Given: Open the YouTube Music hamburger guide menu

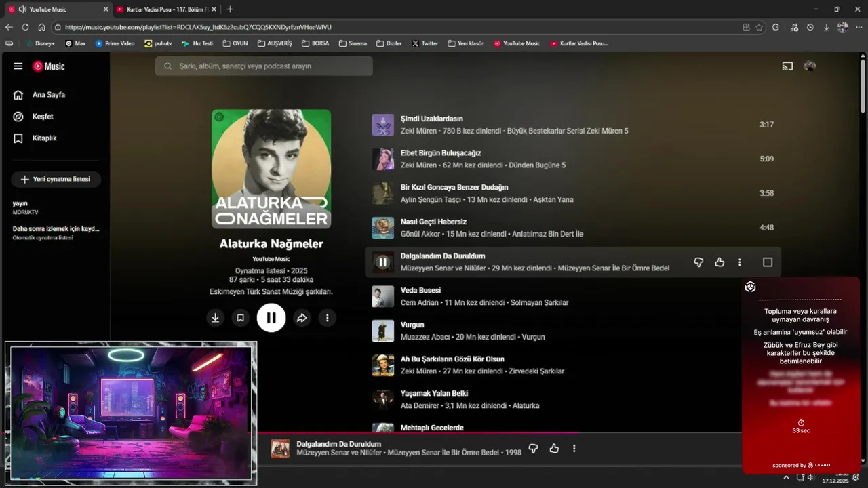Looking at the screenshot, I should [18, 66].
